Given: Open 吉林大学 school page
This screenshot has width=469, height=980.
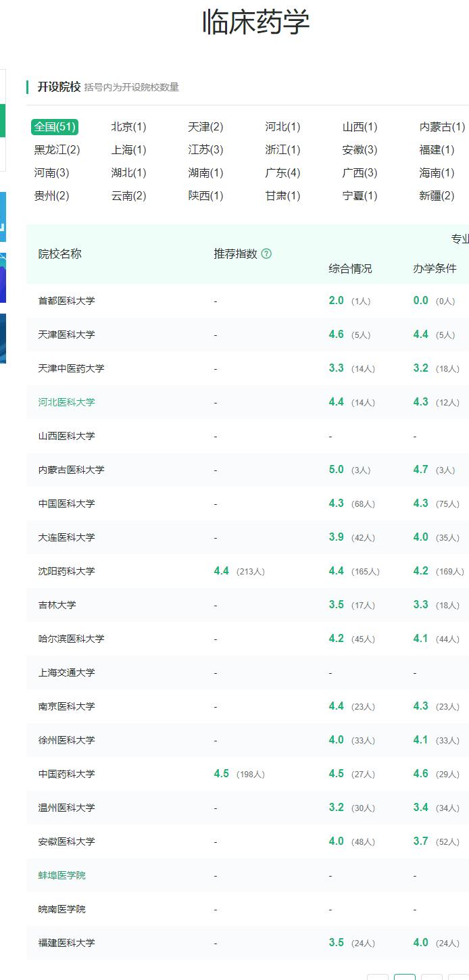Looking at the screenshot, I should coord(57,605).
